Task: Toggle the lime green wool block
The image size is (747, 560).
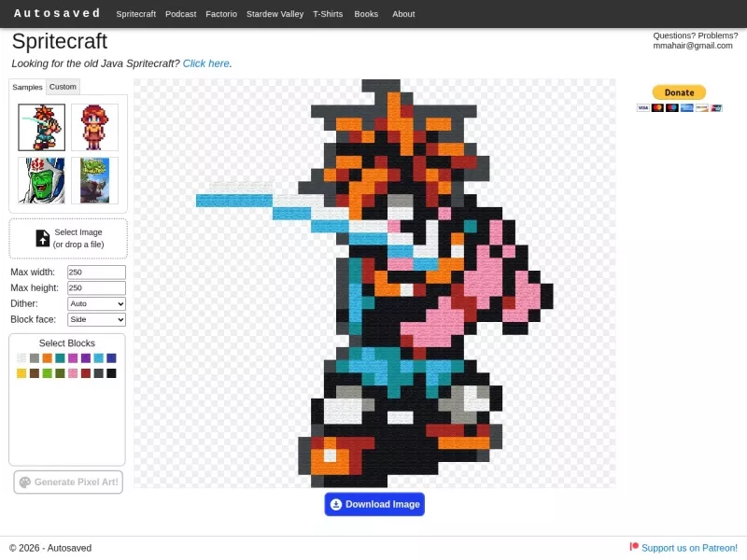Action: pos(48,373)
